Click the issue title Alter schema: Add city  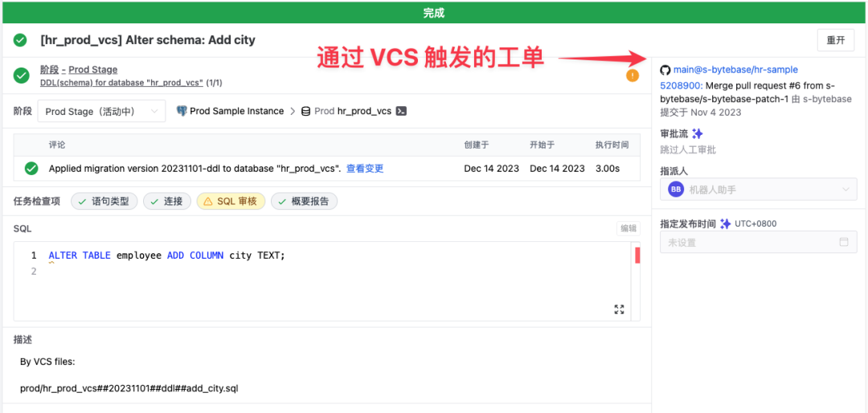tap(148, 40)
